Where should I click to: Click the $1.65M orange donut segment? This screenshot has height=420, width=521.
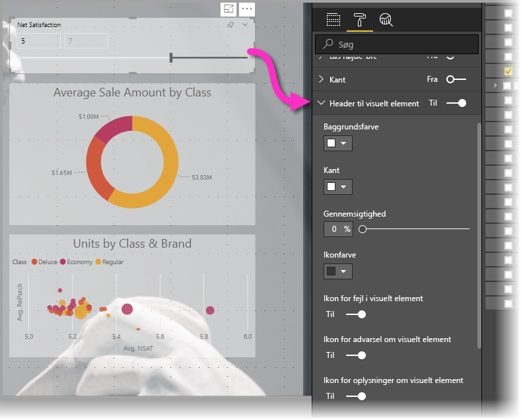click(x=96, y=170)
